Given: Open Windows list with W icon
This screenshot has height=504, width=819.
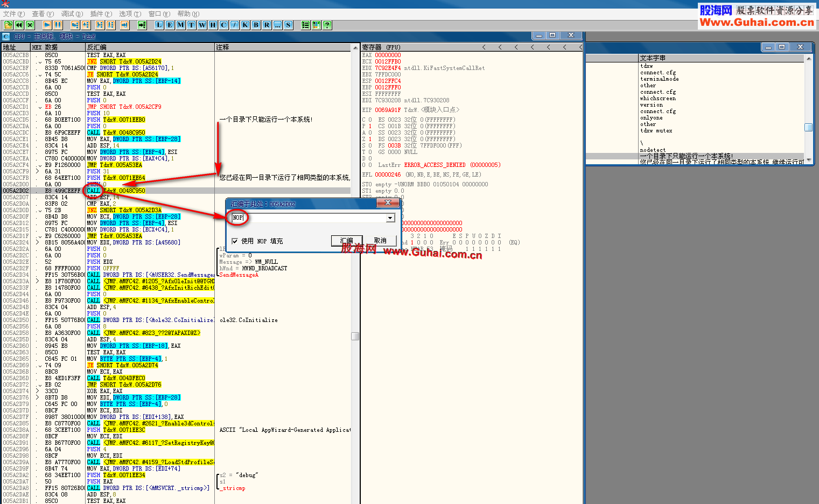Looking at the screenshot, I should tap(202, 25).
